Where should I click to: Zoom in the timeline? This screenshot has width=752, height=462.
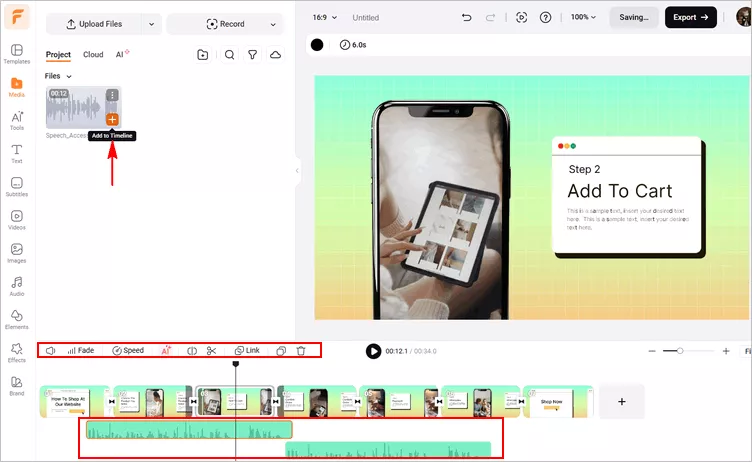(726, 351)
